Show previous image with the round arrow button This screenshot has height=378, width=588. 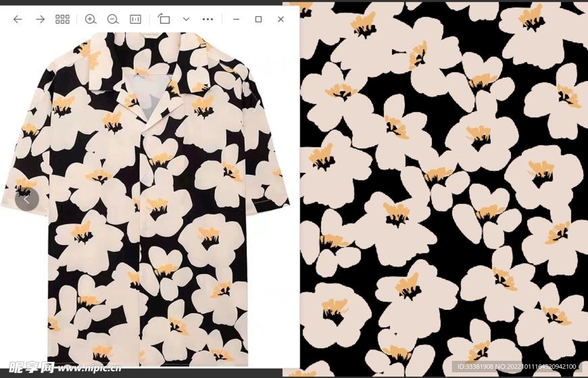pyautogui.click(x=26, y=199)
